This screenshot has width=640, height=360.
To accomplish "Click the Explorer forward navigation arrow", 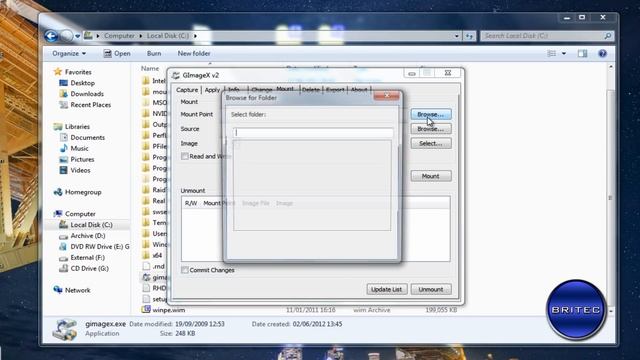I will pos(67,36).
